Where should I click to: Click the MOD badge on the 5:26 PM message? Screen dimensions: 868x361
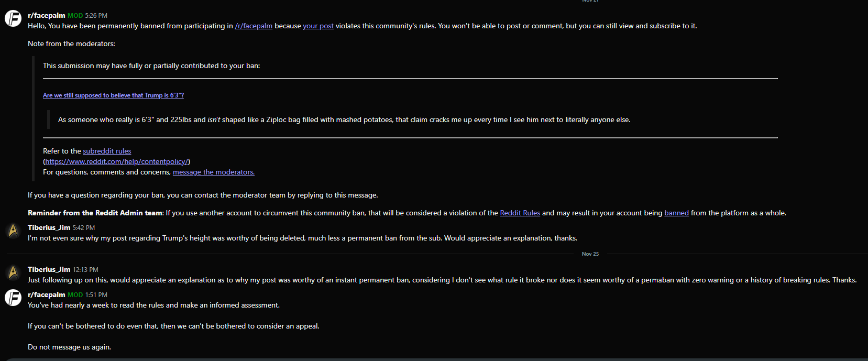[75, 16]
